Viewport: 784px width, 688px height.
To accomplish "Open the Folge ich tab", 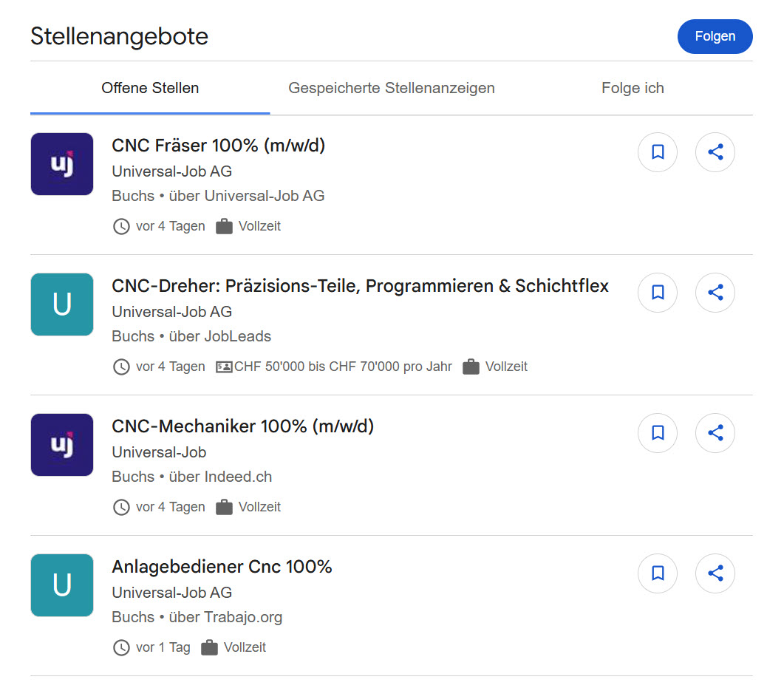I will pos(633,88).
